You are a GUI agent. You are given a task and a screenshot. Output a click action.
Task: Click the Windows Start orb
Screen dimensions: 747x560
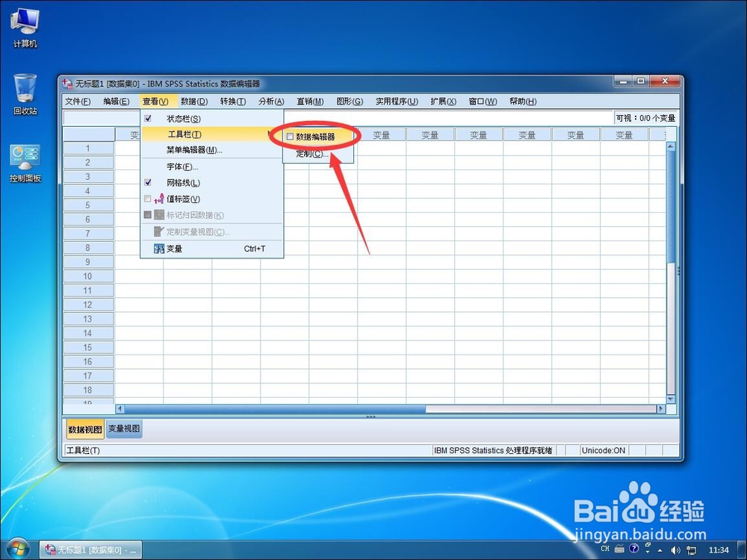click(17, 549)
